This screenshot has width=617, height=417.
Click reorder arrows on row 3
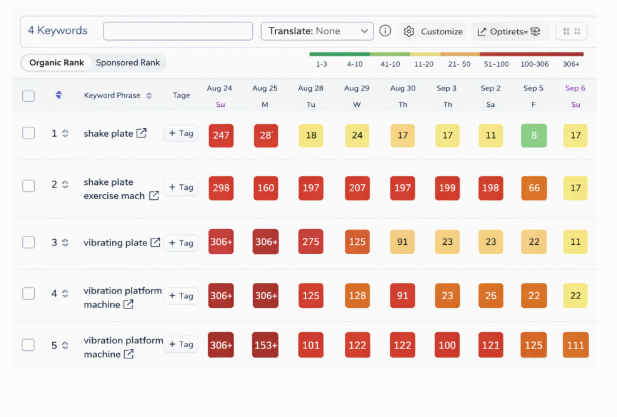click(65, 243)
